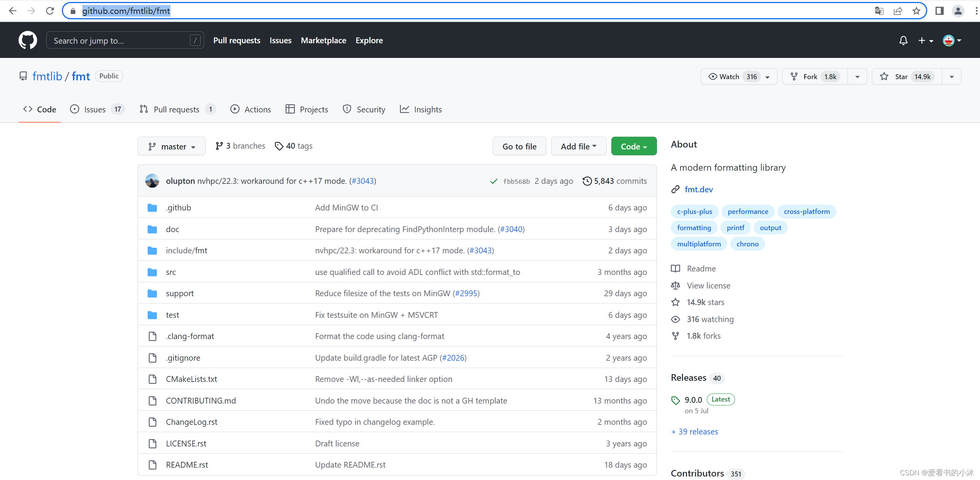Open the Chrome profile icon
Screen dimensions: 980x480
tap(958, 11)
